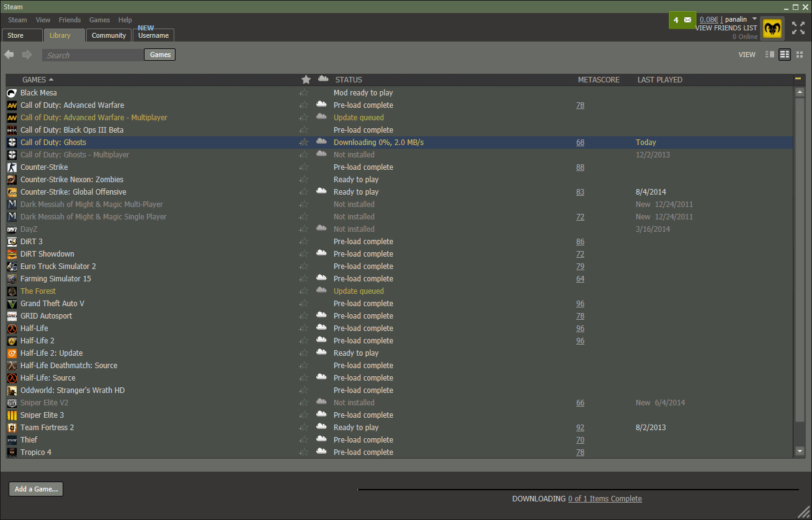812x520 pixels.
Task: Open the Metascore 68 link for Call of Duty: Ghosts
Action: [580, 142]
